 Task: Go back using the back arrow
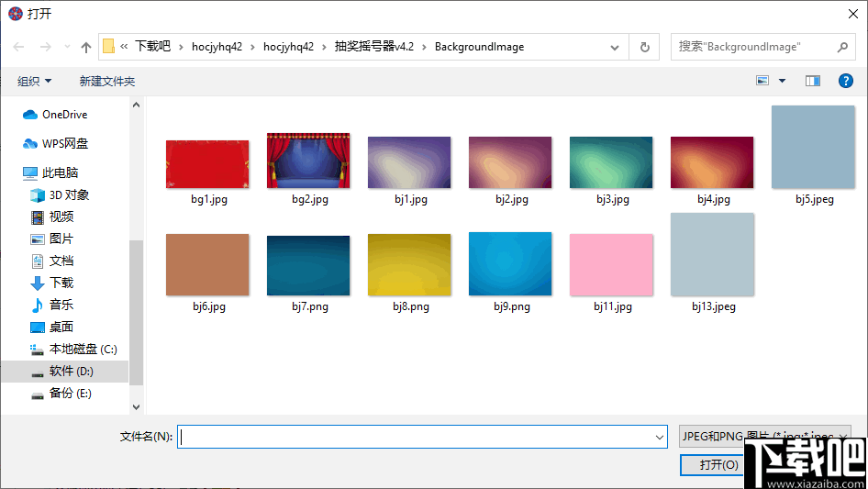[18, 47]
